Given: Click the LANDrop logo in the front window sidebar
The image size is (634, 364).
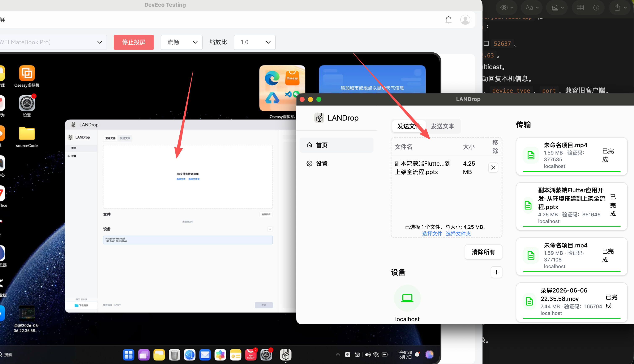Looking at the screenshot, I should coord(319,118).
